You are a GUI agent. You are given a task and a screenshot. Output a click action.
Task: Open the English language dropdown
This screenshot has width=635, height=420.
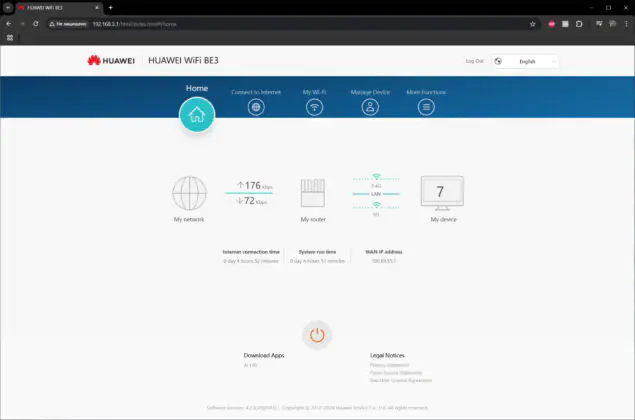point(525,61)
